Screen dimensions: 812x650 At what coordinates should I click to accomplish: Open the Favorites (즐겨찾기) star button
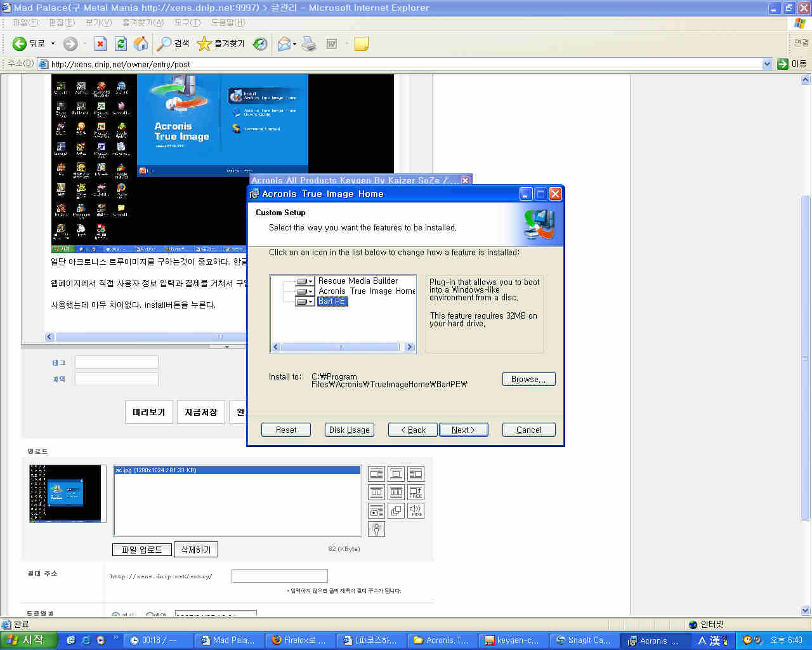click(221, 44)
